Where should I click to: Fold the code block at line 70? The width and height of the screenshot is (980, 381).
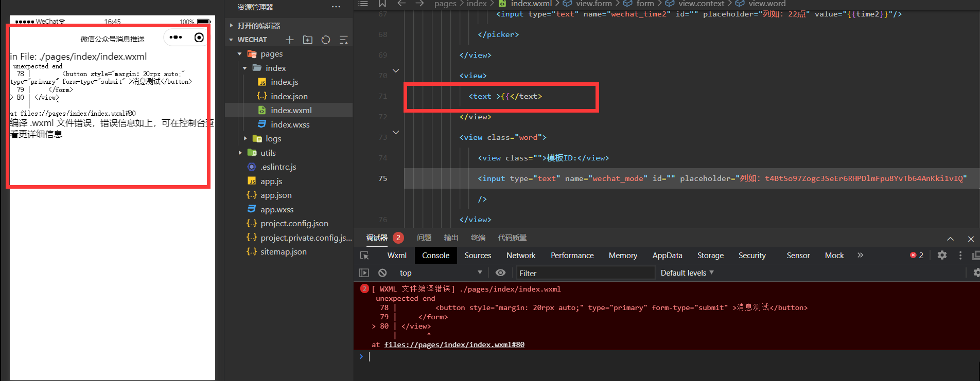[x=396, y=70]
